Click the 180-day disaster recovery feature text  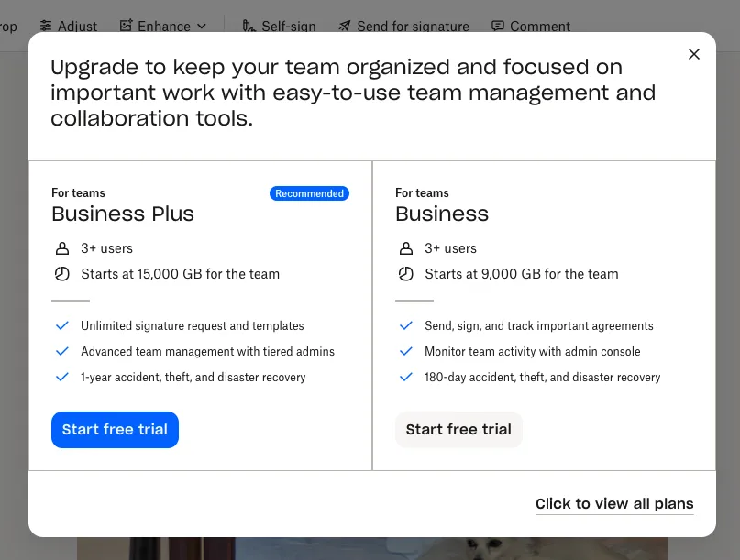pyautogui.click(x=542, y=377)
